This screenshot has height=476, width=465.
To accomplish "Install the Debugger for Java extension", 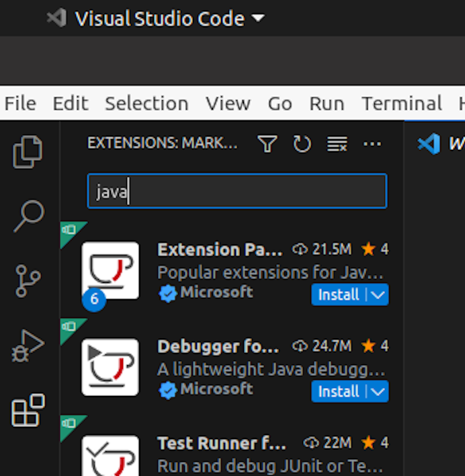I will pyautogui.click(x=339, y=391).
